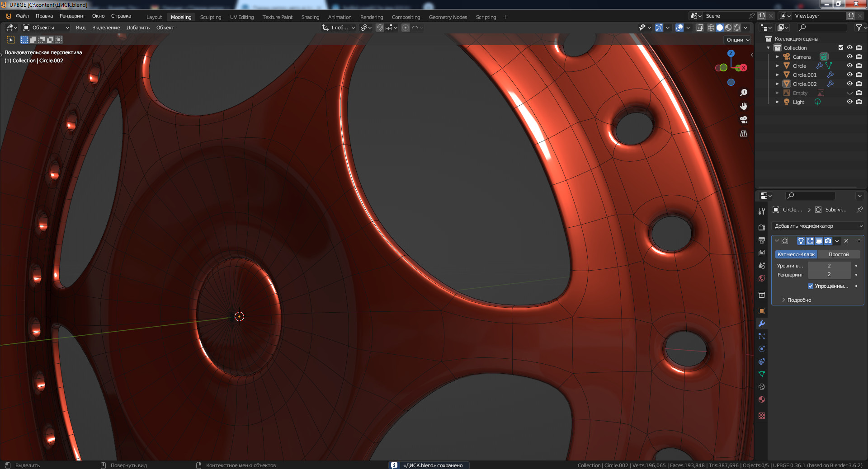
Task: Open the Modifiers wrench properties tab
Action: [x=762, y=324]
